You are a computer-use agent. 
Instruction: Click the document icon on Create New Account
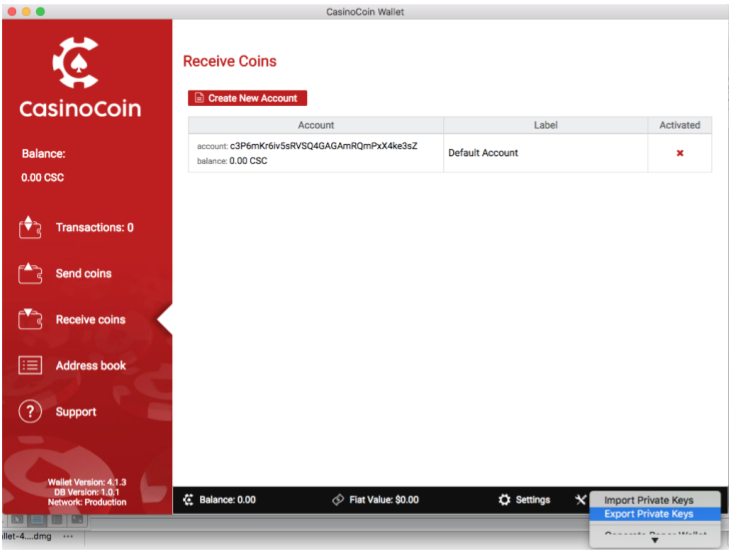(x=199, y=98)
